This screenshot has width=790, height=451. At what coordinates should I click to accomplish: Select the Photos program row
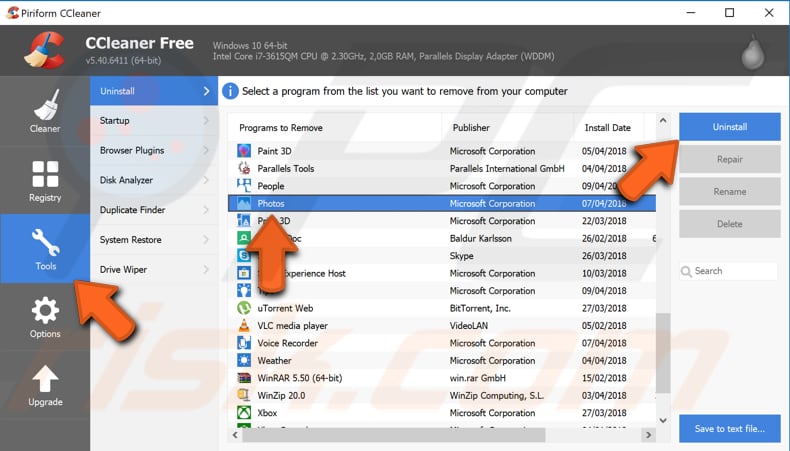(x=442, y=204)
